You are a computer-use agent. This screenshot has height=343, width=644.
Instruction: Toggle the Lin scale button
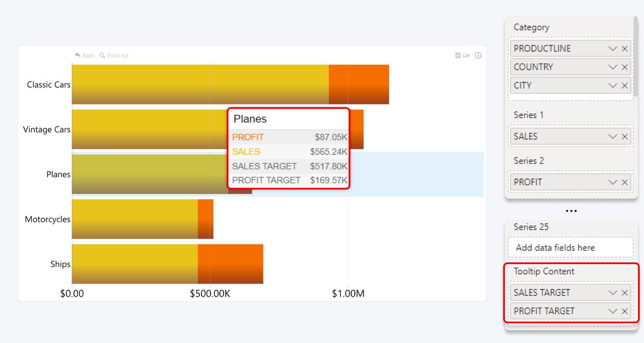(462, 55)
